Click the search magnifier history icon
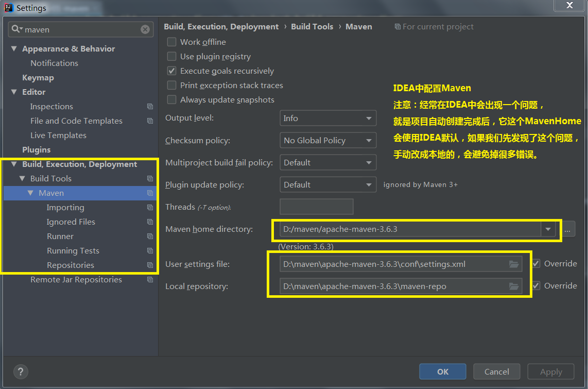The height and width of the screenshot is (389, 588). [x=17, y=29]
